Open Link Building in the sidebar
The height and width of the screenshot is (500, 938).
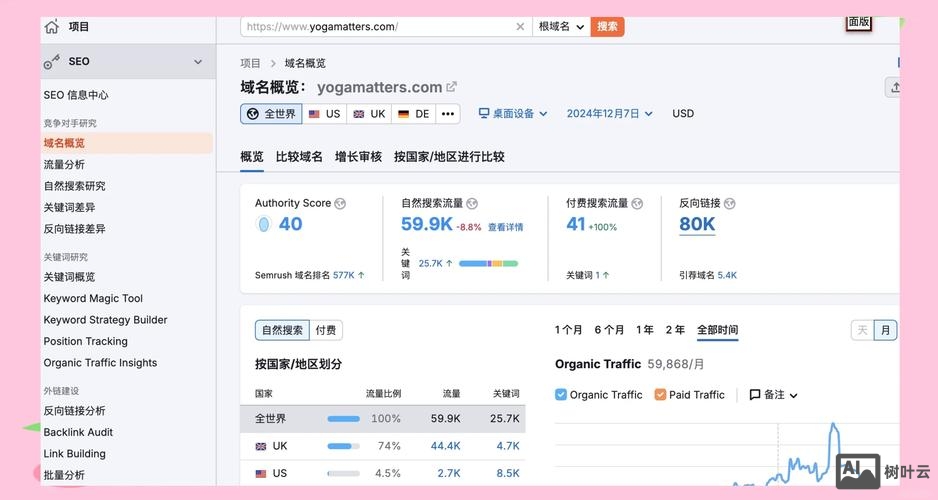pos(74,454)
